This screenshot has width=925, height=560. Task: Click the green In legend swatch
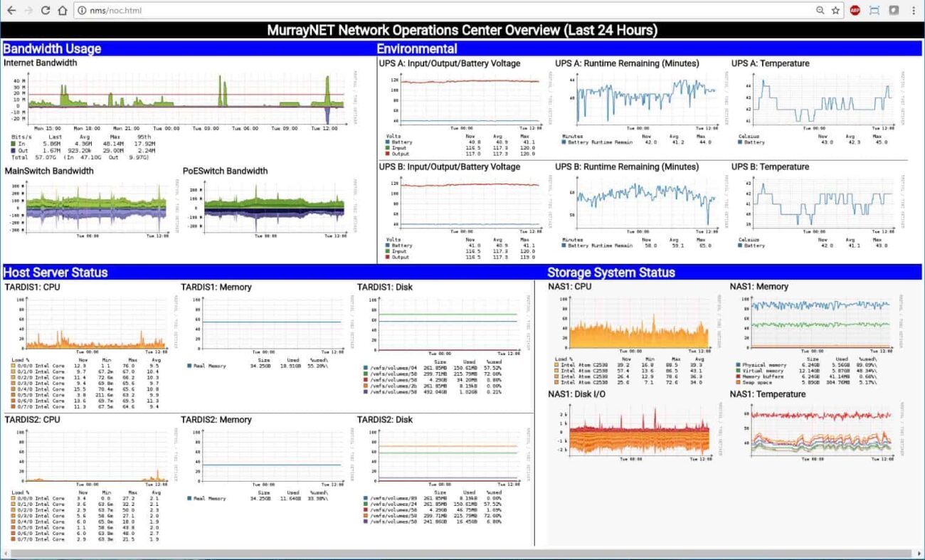pyautogui.click(x=14, y=143)
